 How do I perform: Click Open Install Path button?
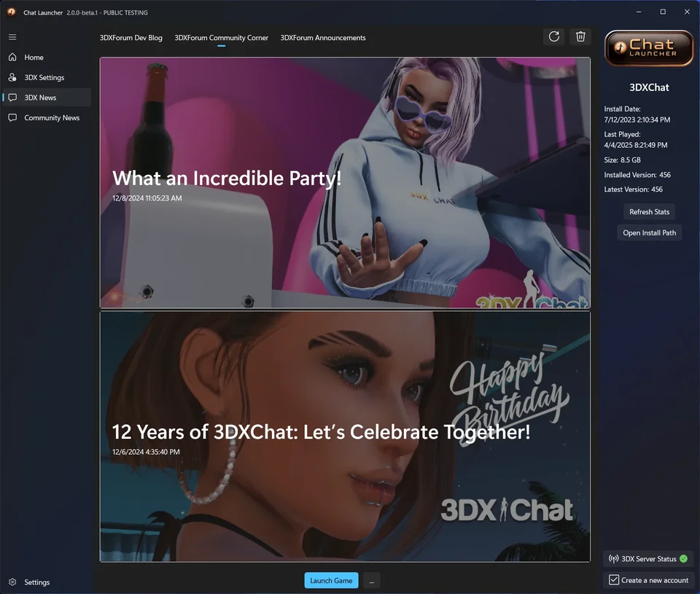[649, 233]
